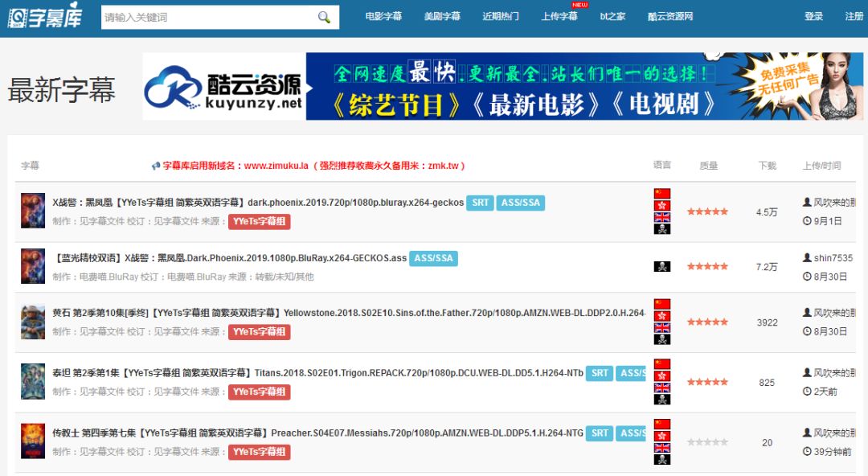Open the Preacher poster thumbnail
Screen dimensions: 868x476
click(33, 441)
